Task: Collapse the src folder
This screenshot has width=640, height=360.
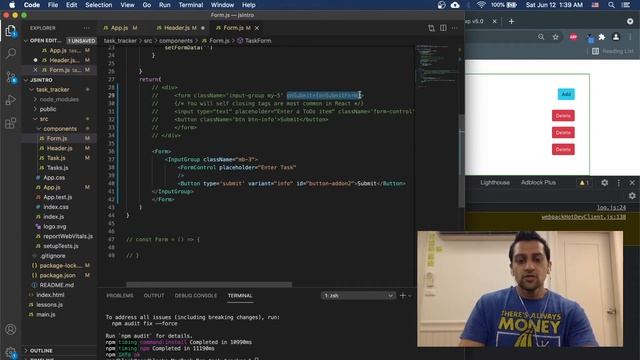Action: point(44,119)
